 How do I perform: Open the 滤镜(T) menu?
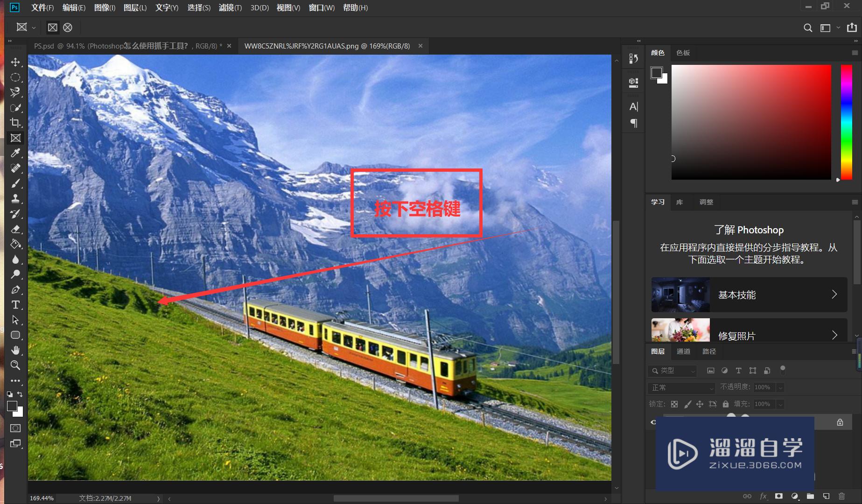230,7
